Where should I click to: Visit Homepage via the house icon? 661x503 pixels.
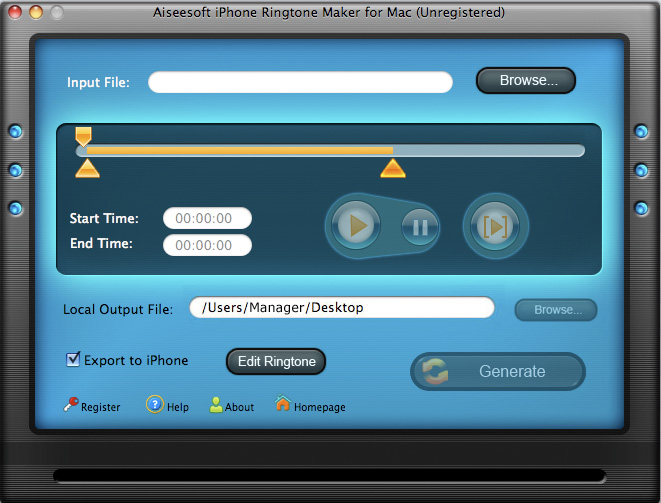(x=283, y=405)
